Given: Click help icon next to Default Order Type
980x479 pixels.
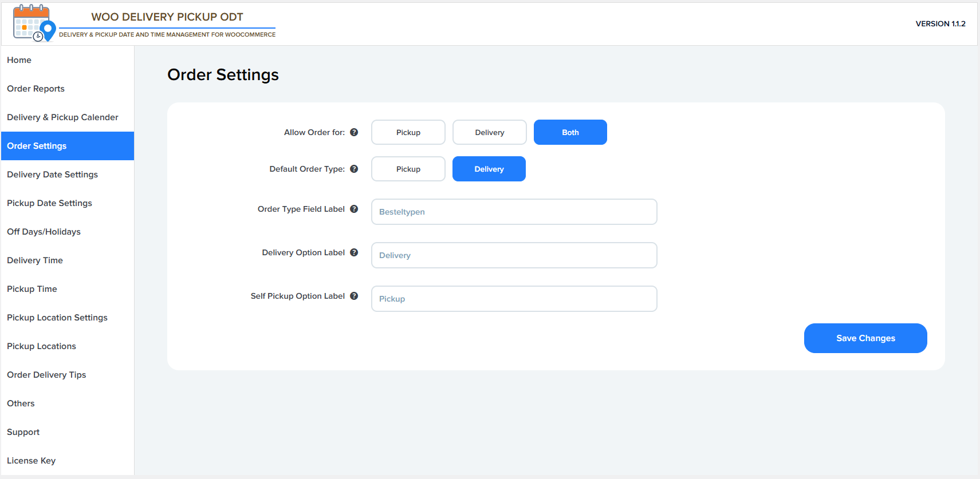Looking at the screenshot, I should [x=354, y=169].
